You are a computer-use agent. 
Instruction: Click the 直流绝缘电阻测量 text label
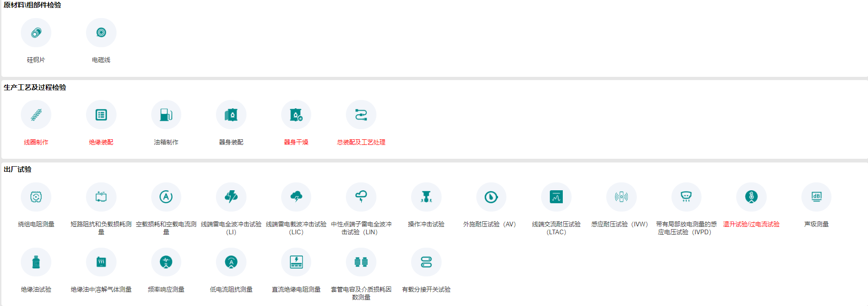296,289
